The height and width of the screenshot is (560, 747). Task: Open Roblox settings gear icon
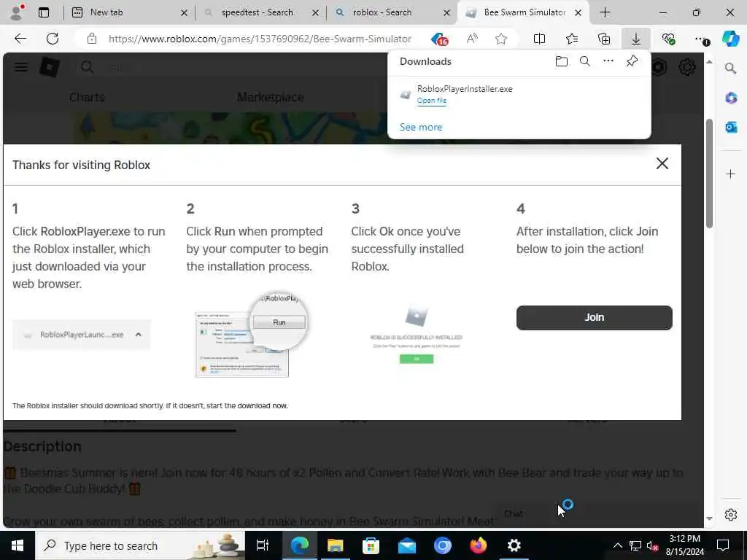[x=686, y=67]
